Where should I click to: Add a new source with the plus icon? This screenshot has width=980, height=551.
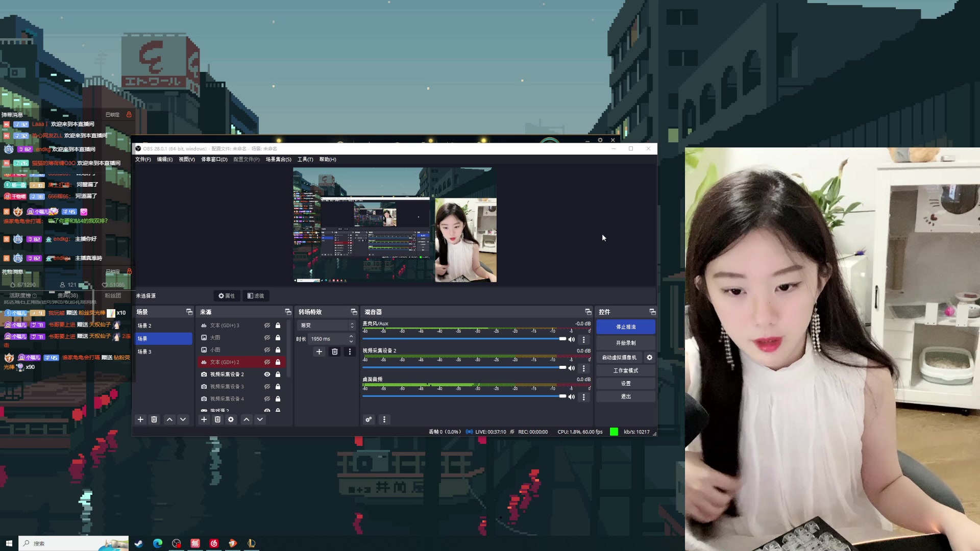pos(204,419)
